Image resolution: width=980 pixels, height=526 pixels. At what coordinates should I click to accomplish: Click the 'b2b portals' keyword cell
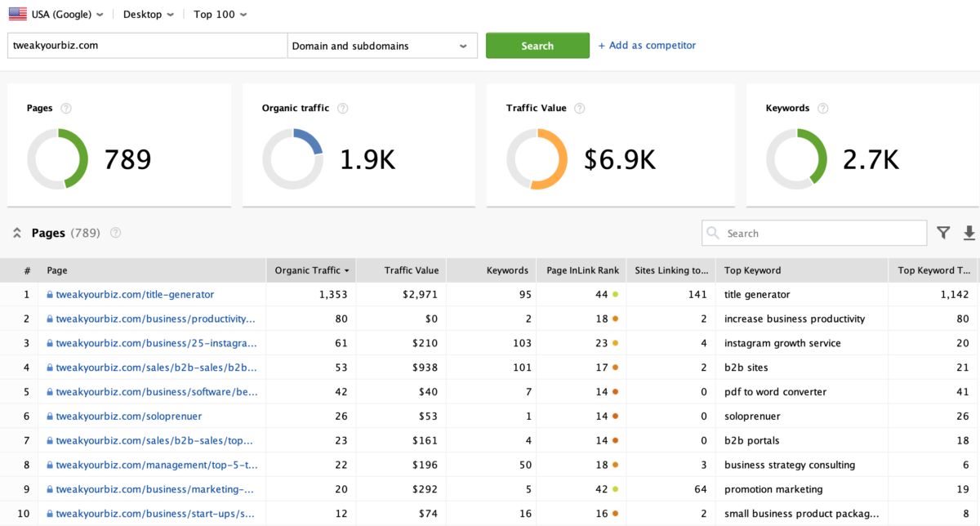[x=751, y=441]
